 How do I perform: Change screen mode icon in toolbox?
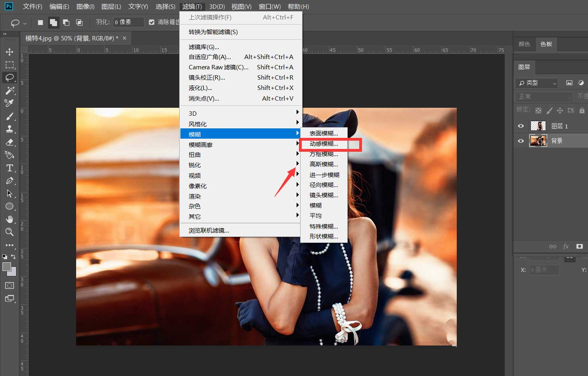point(10,298)
